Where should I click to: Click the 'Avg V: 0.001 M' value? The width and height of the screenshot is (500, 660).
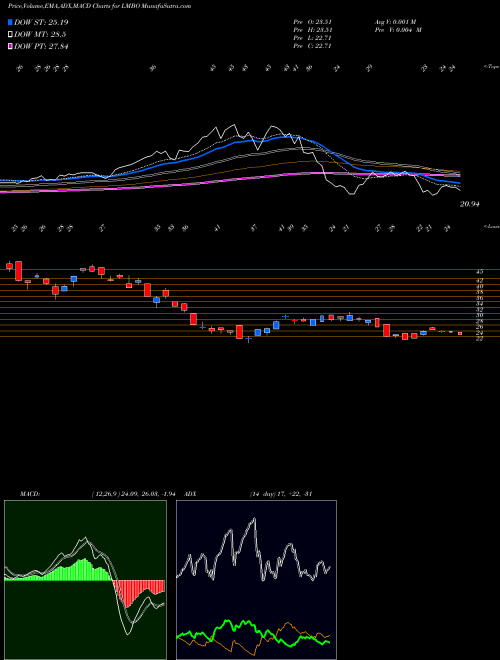(x=398, y=22)
